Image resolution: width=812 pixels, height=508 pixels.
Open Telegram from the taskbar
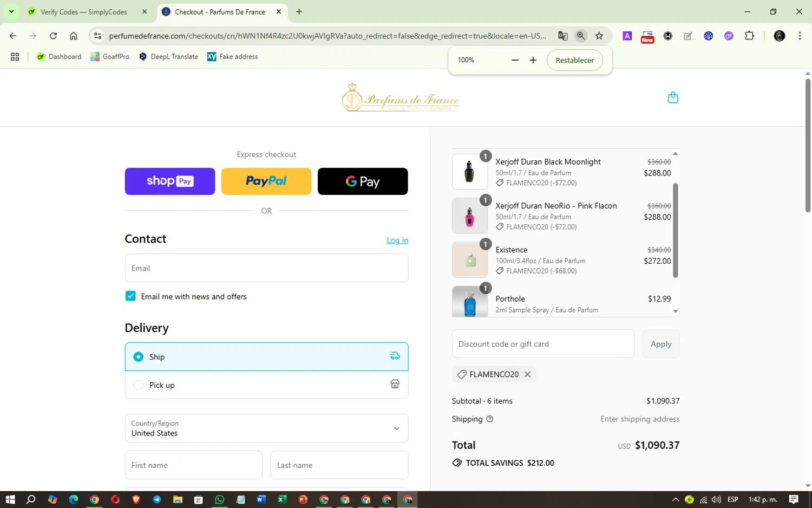[x=157, y=499]
